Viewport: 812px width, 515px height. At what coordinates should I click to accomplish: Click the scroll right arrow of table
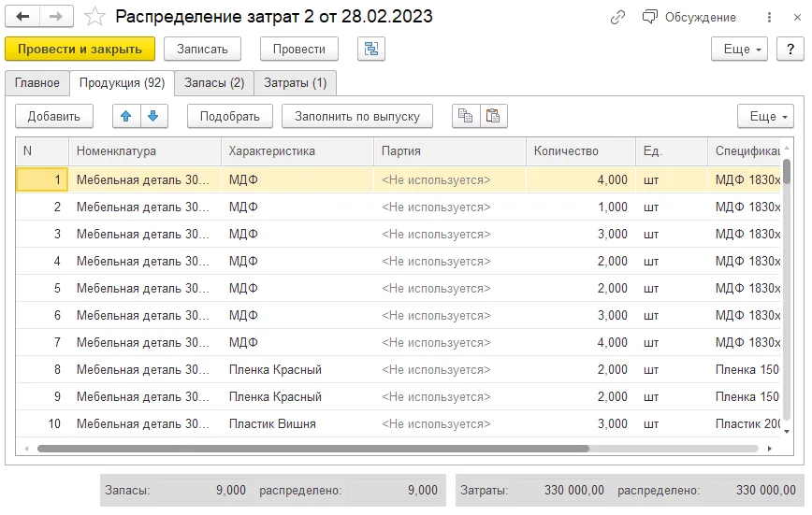pos(770,449)
